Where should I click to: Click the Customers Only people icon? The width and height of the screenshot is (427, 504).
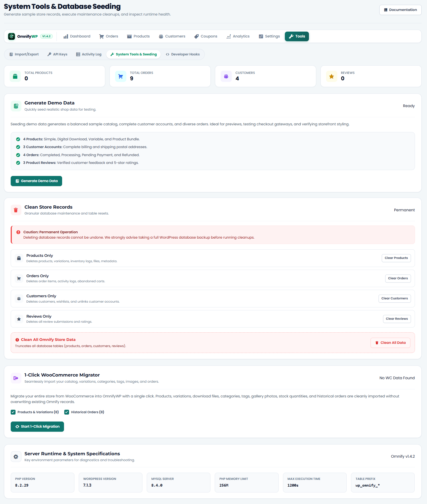(19, 299)
